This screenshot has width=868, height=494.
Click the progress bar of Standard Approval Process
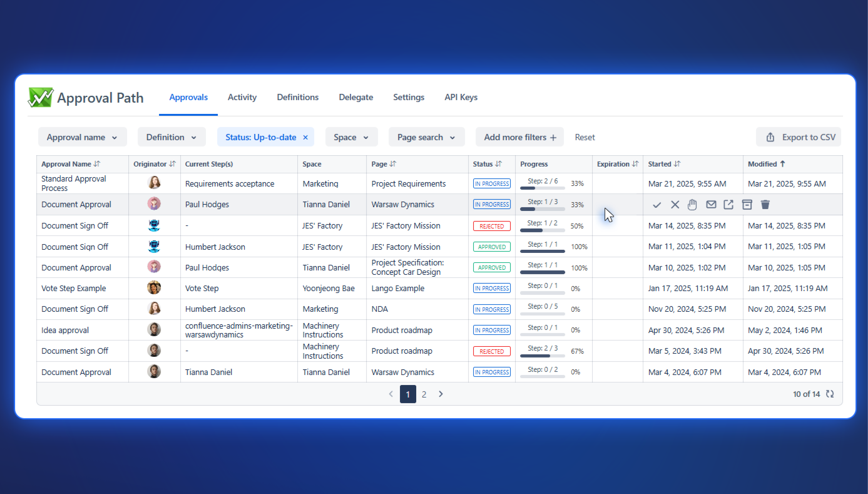pos(542,188)
